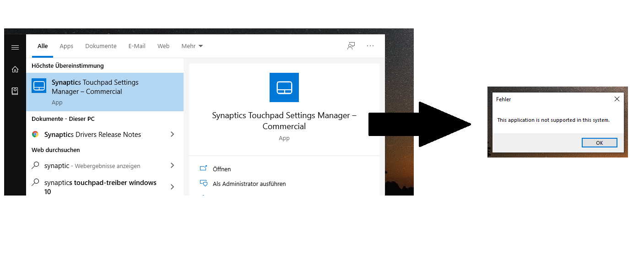
Task: Switch to the Dokumente tab
Action: point(101,46)
